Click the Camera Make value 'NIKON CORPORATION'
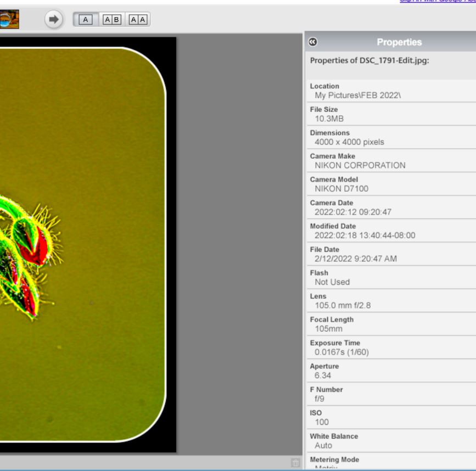Image resolution: width=476 pixels, height=471 pixels. (360, 165)
